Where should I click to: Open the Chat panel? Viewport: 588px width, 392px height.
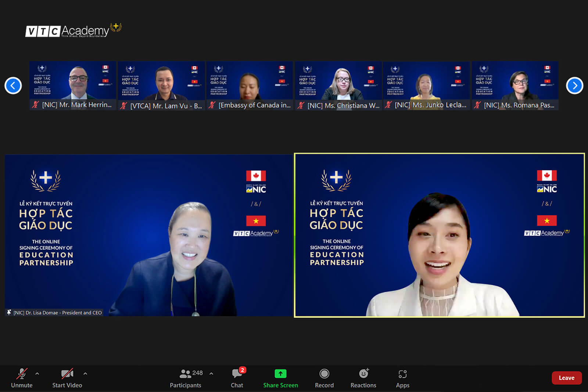pos(237,378)
